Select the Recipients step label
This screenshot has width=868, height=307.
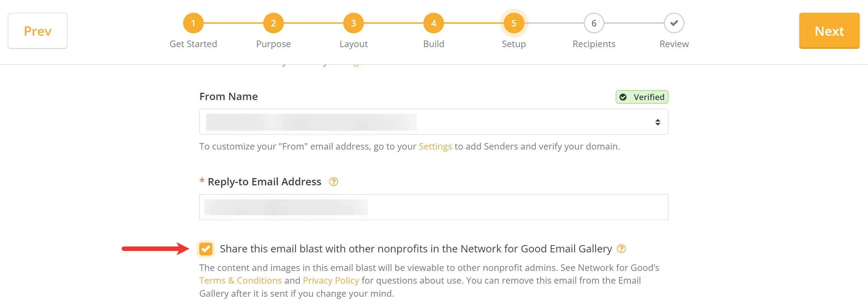[594, 44]
